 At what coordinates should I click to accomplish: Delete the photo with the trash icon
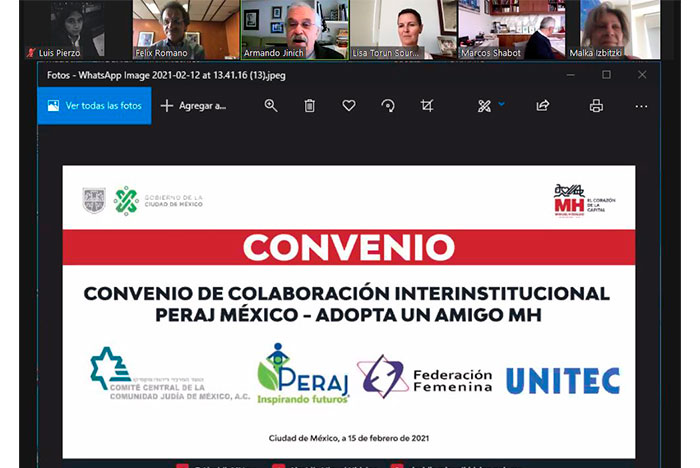(310, 106)
